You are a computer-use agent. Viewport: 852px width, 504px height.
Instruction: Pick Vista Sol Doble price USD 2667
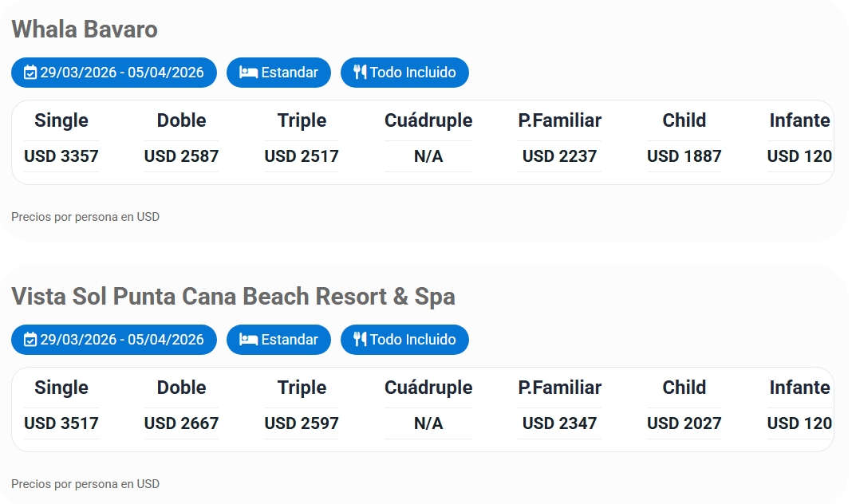tap(181, 423)
